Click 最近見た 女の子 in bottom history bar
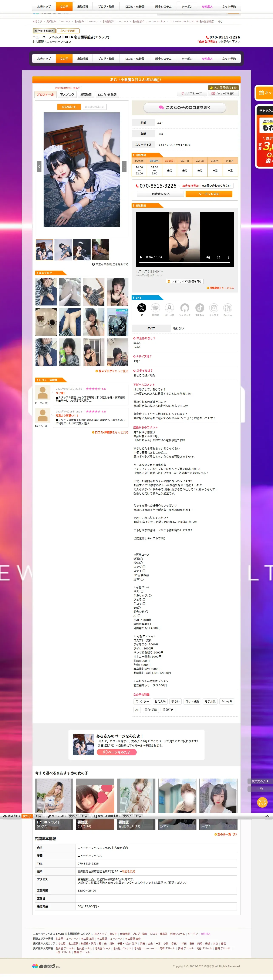 click(27, 816)
